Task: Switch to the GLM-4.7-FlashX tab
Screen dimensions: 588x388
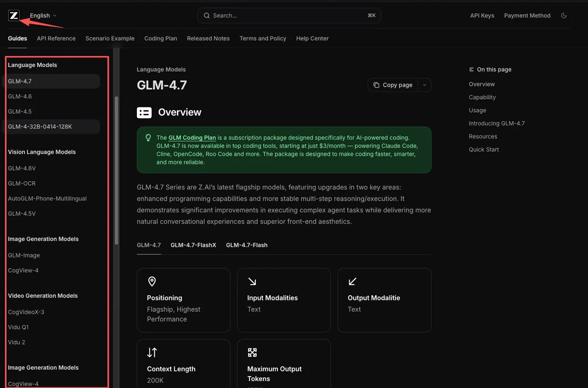Action: pyautogui.click(x=193, y=245)
